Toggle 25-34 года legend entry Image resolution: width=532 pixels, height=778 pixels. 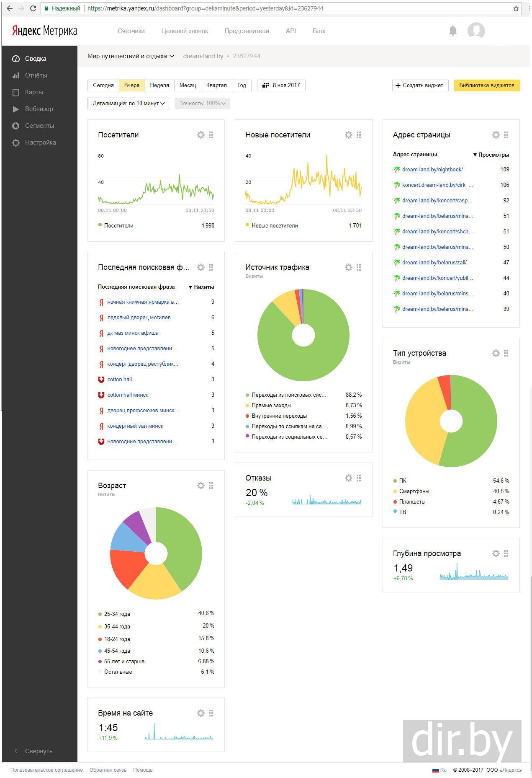[117, 614]
